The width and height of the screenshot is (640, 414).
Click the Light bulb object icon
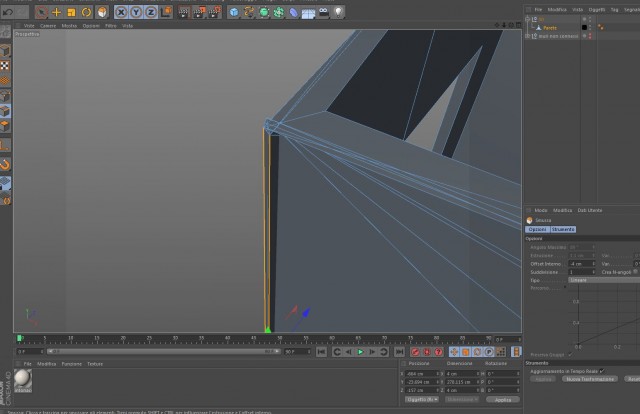point(338,13)
